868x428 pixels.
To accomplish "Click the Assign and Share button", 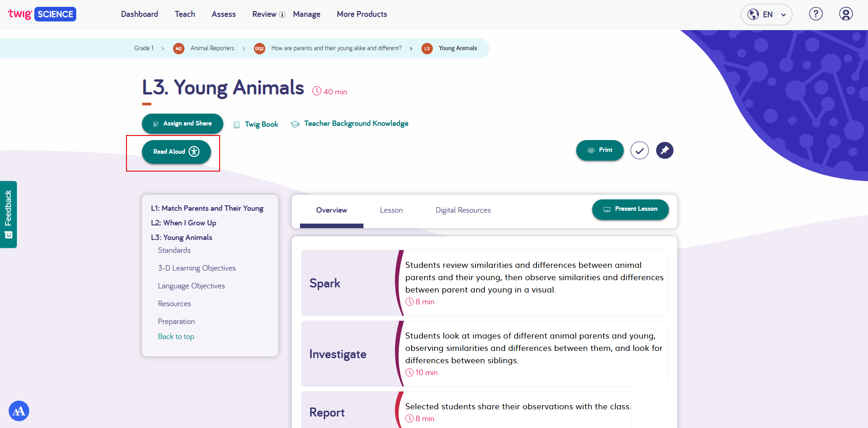I will point(182,124).
